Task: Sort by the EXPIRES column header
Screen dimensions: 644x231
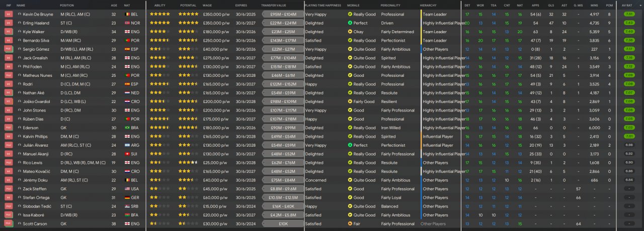Action: tap(241, 5)
